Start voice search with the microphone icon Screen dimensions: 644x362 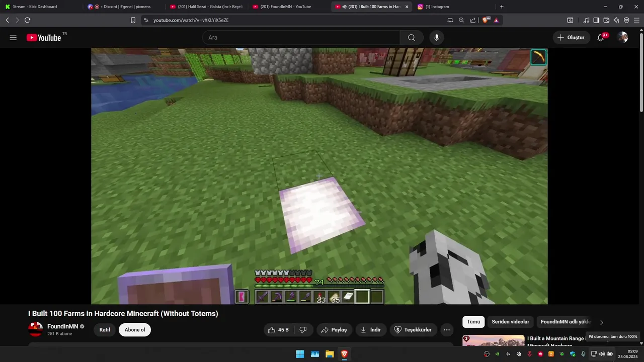click(x=437, y=38)
